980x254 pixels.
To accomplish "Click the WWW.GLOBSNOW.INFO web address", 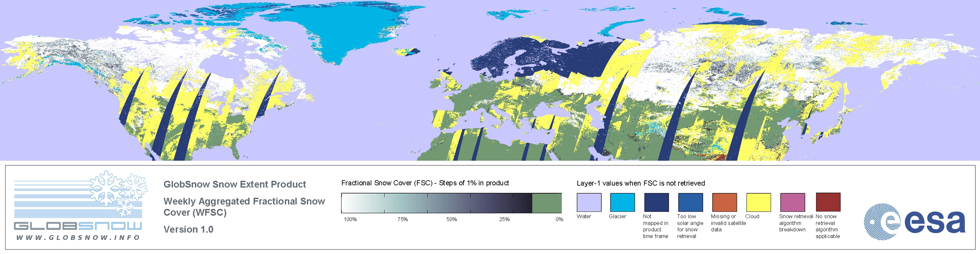I will (x=78, y=238).
